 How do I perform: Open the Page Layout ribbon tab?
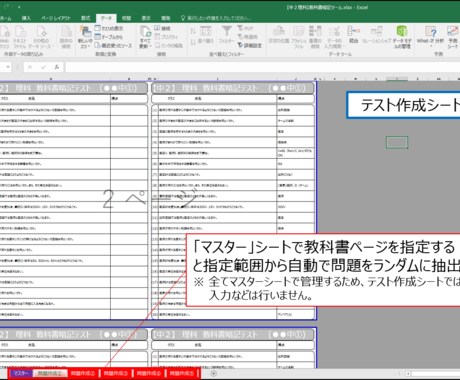click(x=56, y=18)
